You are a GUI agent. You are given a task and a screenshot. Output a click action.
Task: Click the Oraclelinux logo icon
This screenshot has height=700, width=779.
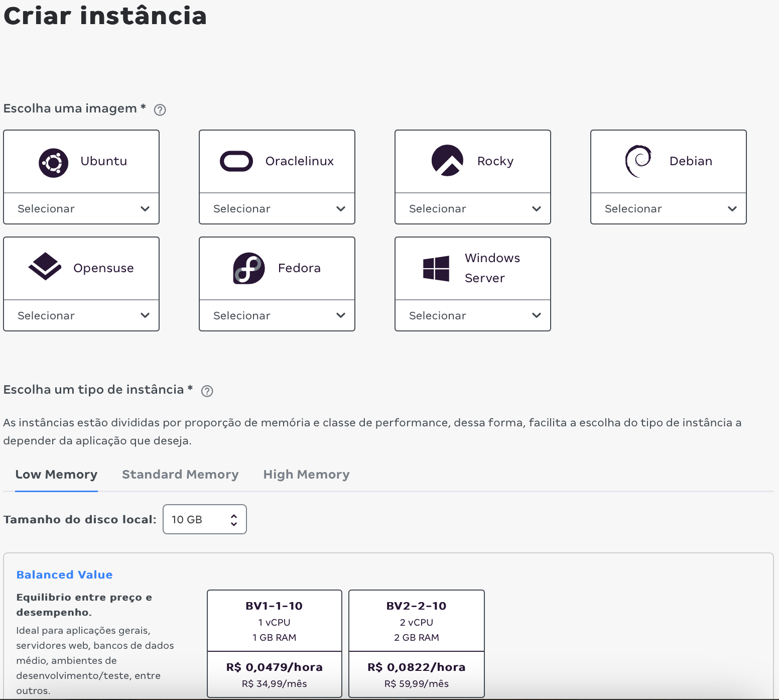(x=236, y=161)
